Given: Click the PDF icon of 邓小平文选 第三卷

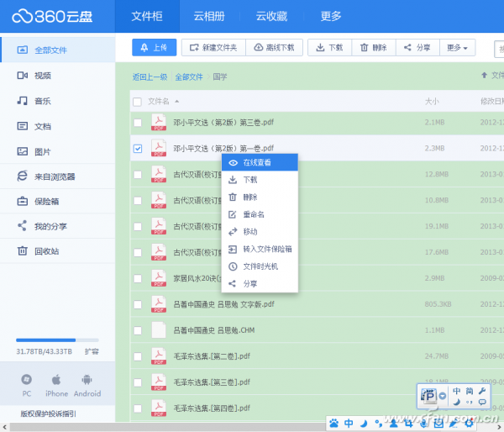Looking at the screenshot, I should pyautogui.click(x=159, y=122).
